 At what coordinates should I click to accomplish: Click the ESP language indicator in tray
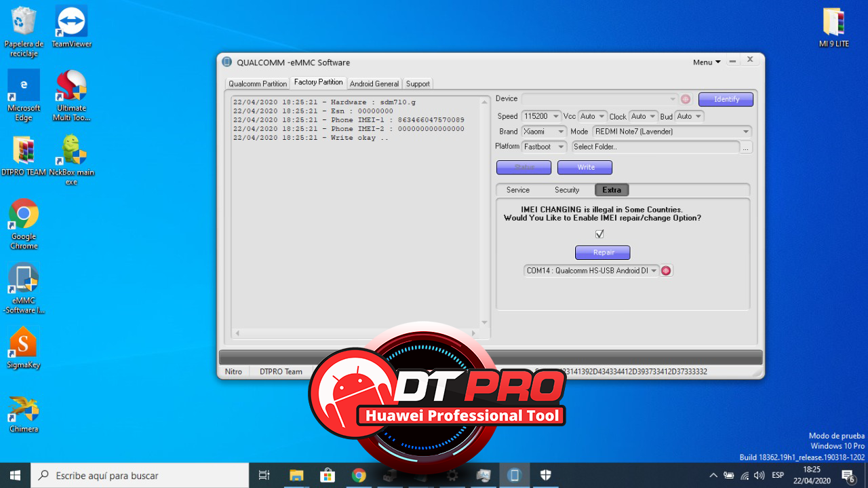click(778, 475)
